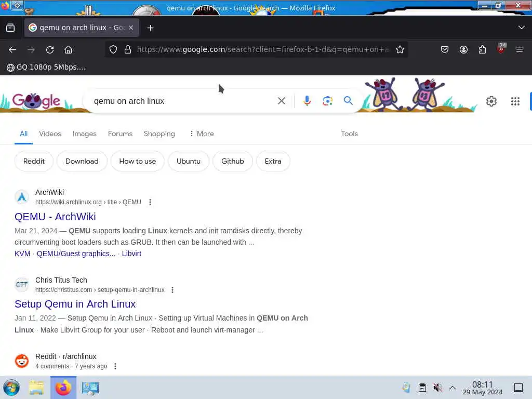Open the QEMU - ArchWiki result
532x399 pixels.
(x=55, y=217)
